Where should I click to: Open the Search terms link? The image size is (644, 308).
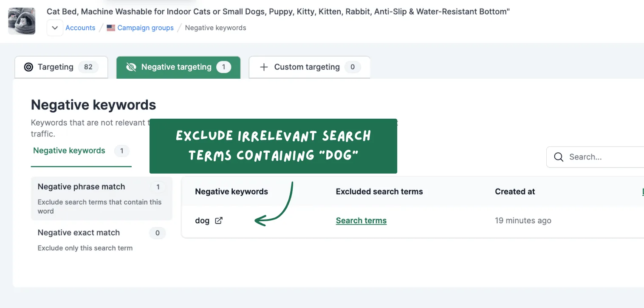pyautogui.click(x=361, y=220)
